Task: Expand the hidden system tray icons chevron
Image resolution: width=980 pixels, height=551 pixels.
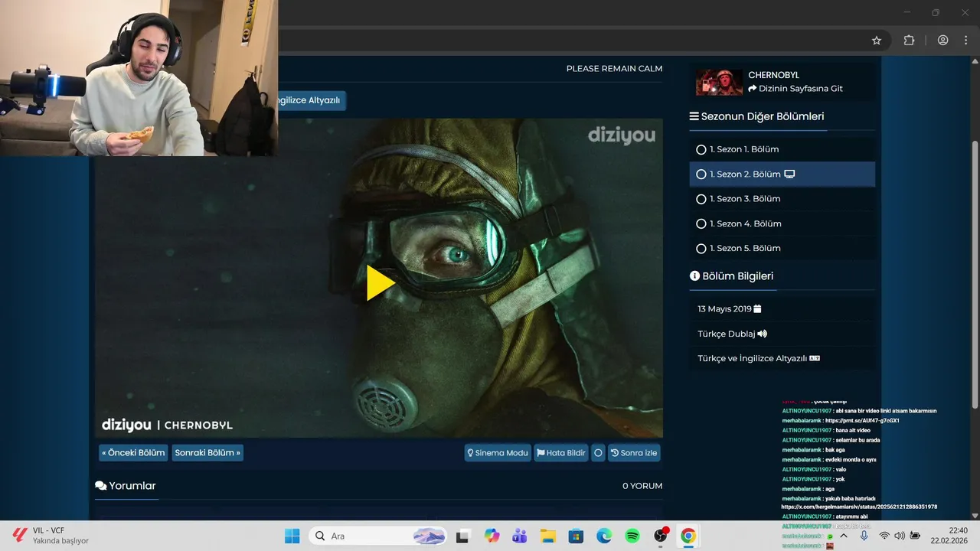Action: click(x=844, y=536)
